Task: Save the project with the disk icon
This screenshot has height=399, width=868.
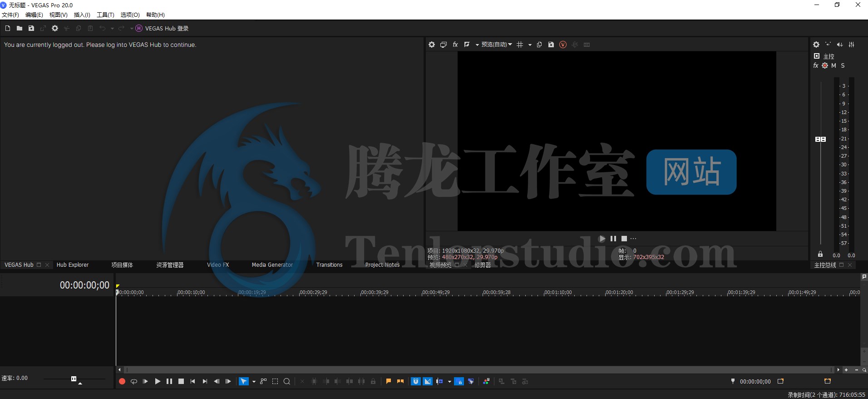Action: [31, 28]
